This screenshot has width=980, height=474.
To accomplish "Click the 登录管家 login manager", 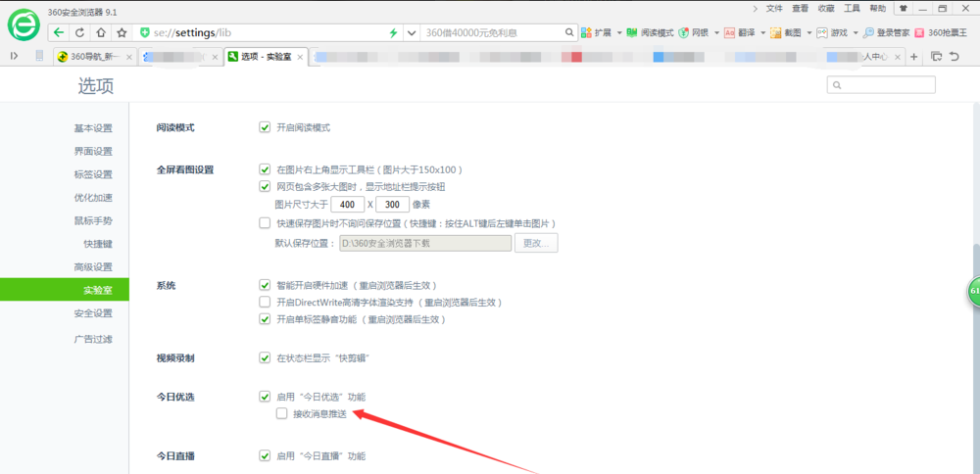I will click(x=886, y=33).
